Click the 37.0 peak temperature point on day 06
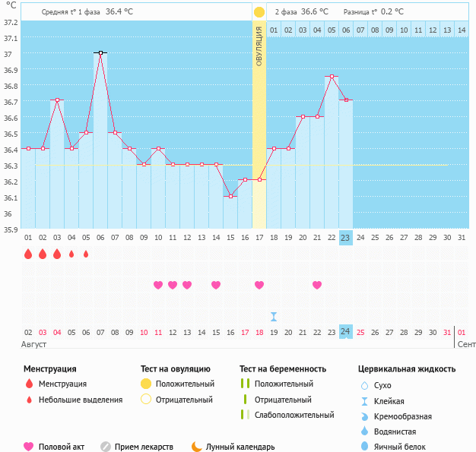 tap(100, 53)
